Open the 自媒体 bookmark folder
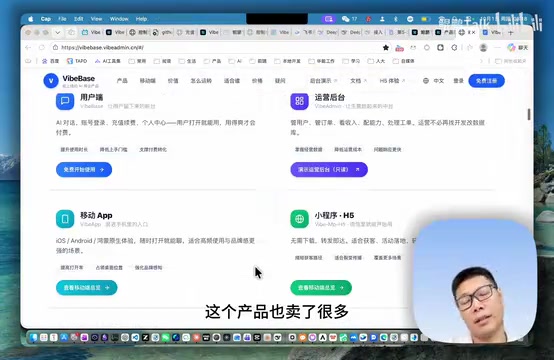Viewport: 554px width, 360px height. pos(404,61)
